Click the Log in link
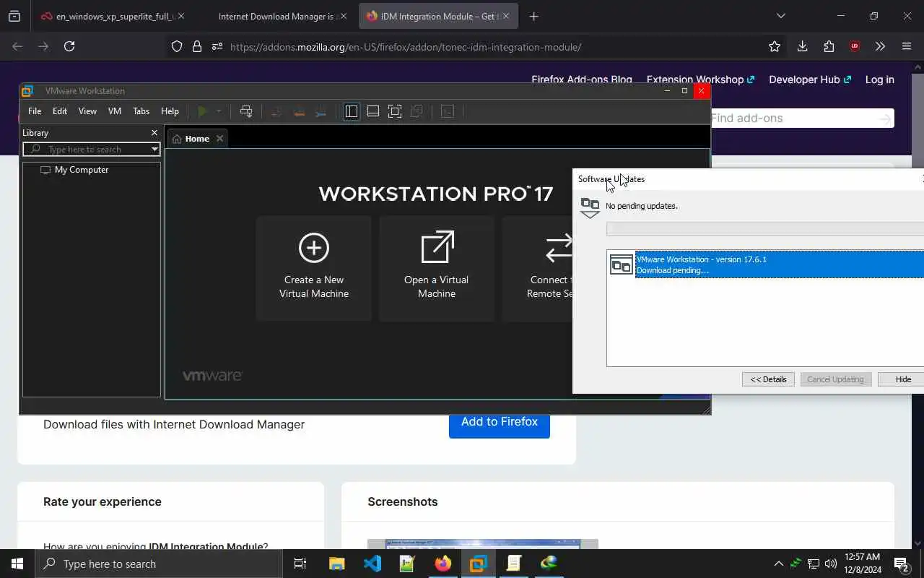This screenshot has height=578, width=924. (x=879, y=79)
